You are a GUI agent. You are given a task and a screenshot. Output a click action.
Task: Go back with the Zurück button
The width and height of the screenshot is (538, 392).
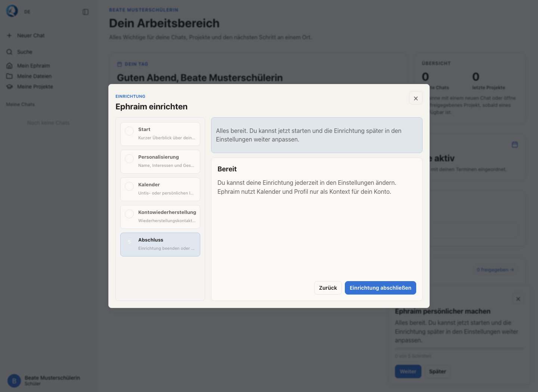coord(328,288)
